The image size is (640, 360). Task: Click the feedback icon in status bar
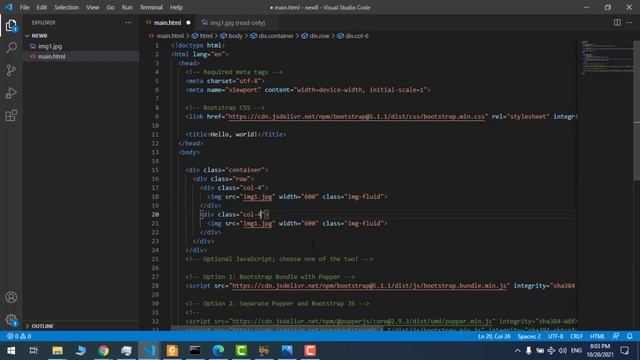(616, 336)
